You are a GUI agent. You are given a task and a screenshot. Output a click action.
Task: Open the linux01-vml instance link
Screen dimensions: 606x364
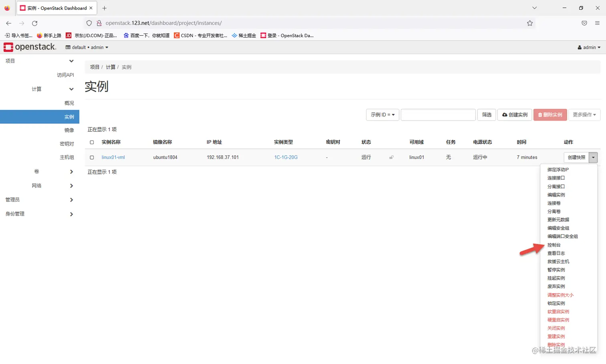pos(113,157)
